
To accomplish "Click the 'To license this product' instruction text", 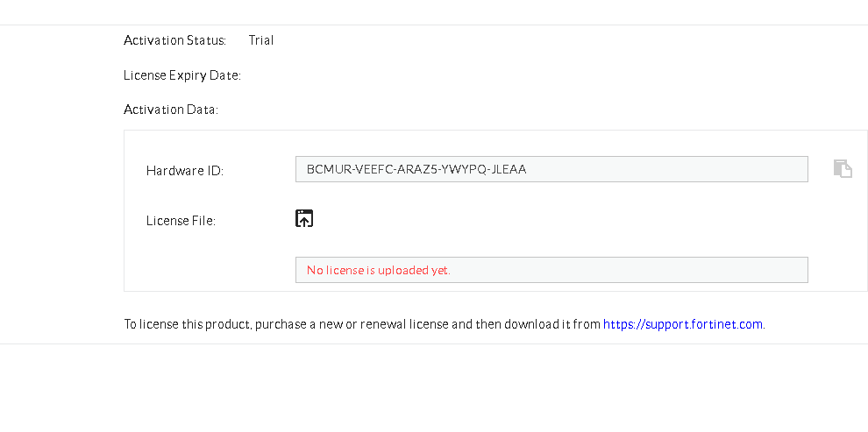I will pyautogui.click(x=189, y=324).
